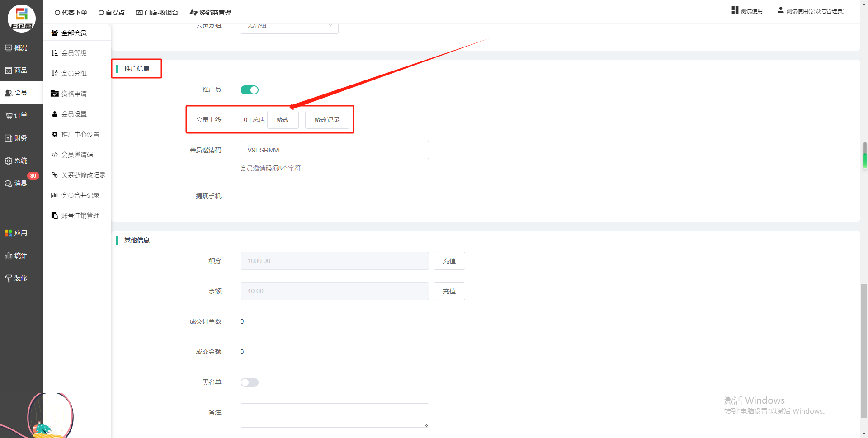This screenshot has width=868, height=438.
Task: Click the 会员邀请码 input field
Action: coord(334,150)
